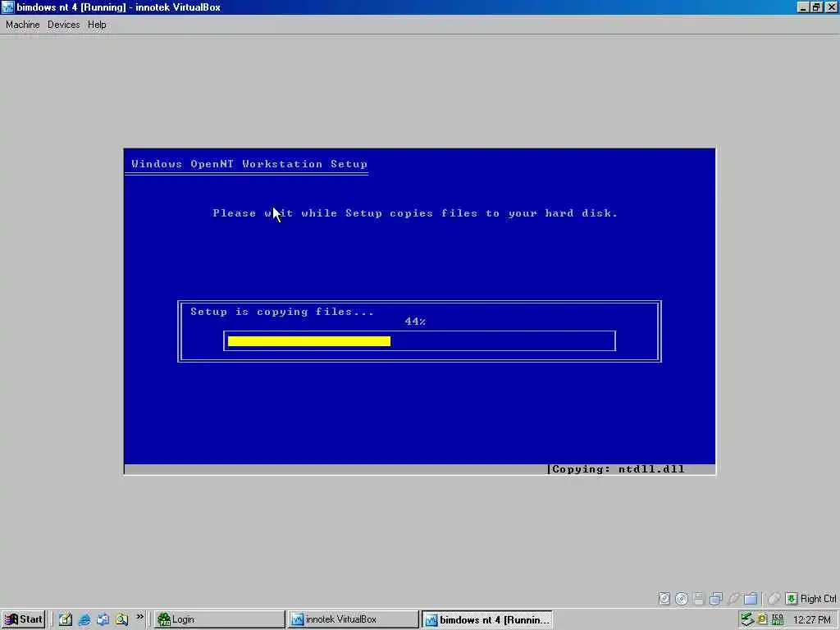Expand the Quick Launch overflow chevron

click(139, 617)
